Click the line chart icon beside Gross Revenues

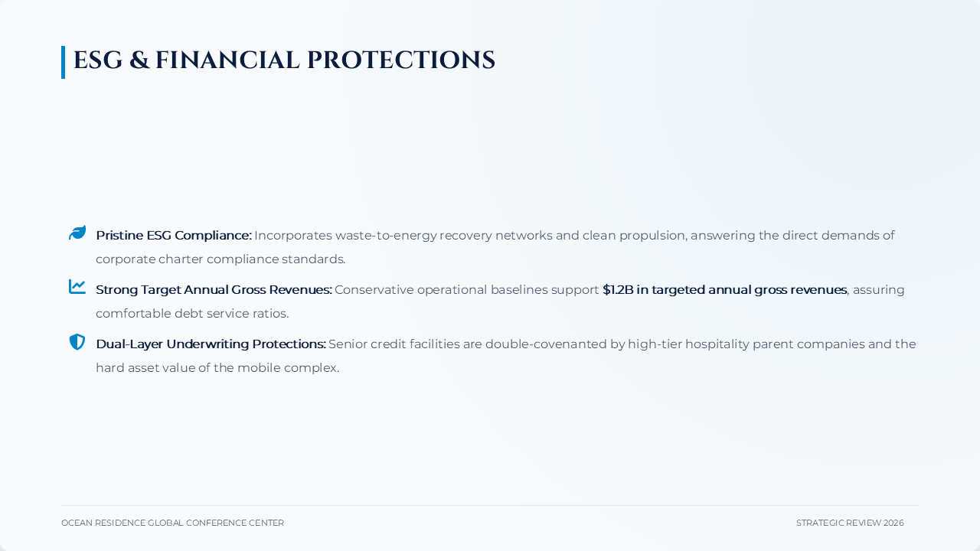click(77, 287)
